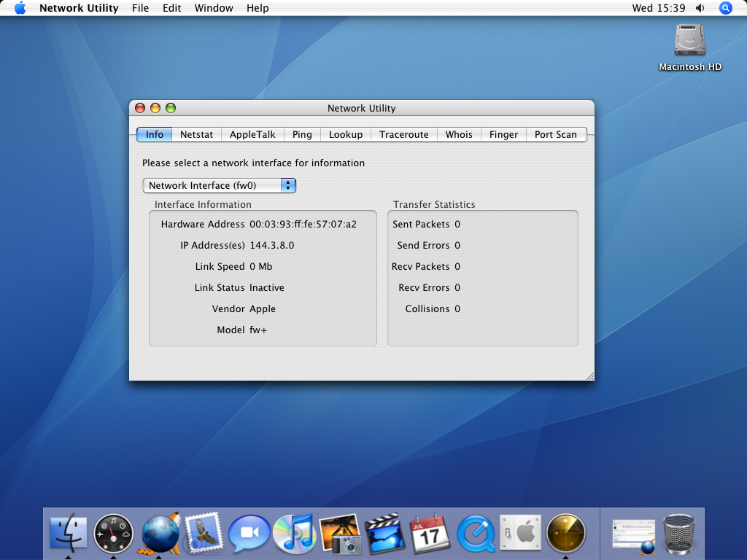
Task: Open iCal calendar icon in Dock
Action: (430, 533)
